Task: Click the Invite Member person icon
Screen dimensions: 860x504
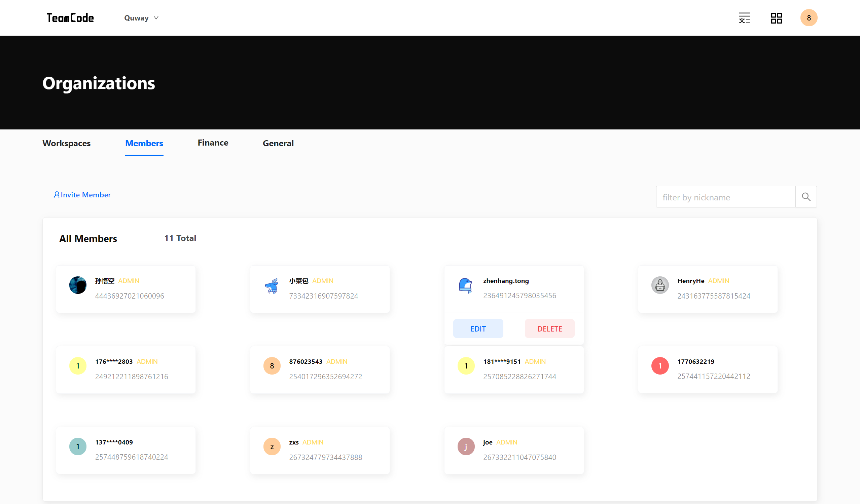Action: 56,194
